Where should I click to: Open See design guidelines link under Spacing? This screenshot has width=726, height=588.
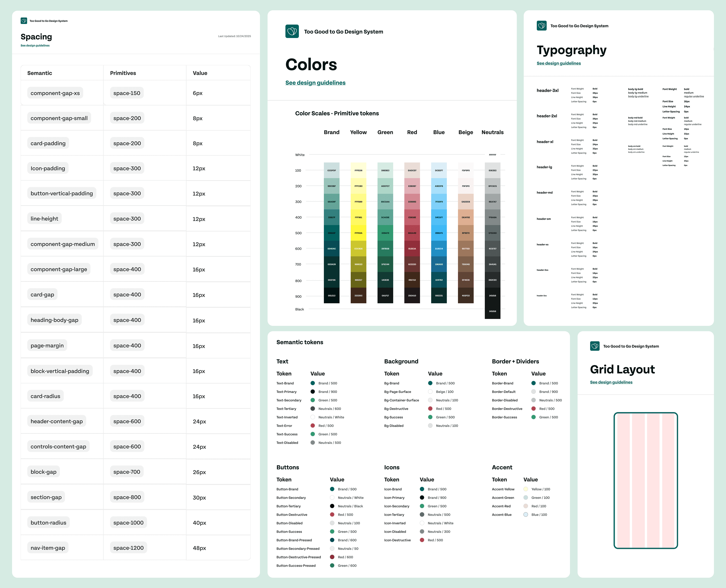35,45
